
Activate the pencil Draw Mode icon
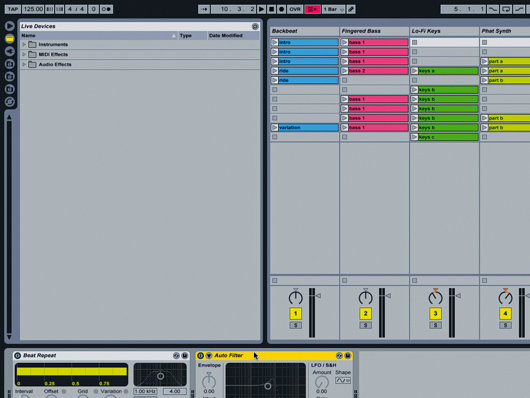click(351, 9)
